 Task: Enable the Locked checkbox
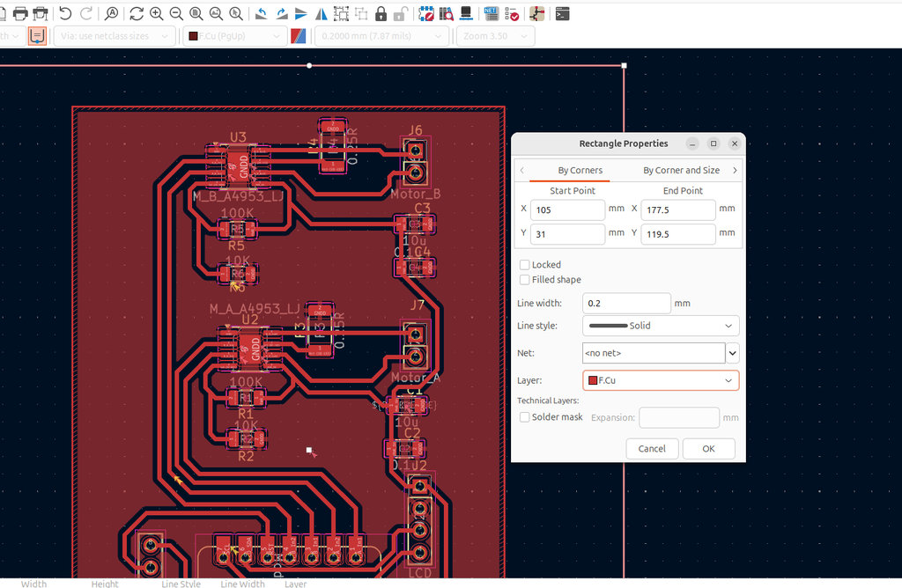(x=525, y=264)
